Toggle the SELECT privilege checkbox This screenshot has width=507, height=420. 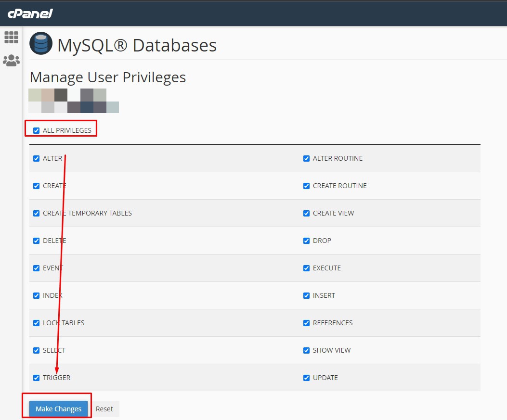36,351
